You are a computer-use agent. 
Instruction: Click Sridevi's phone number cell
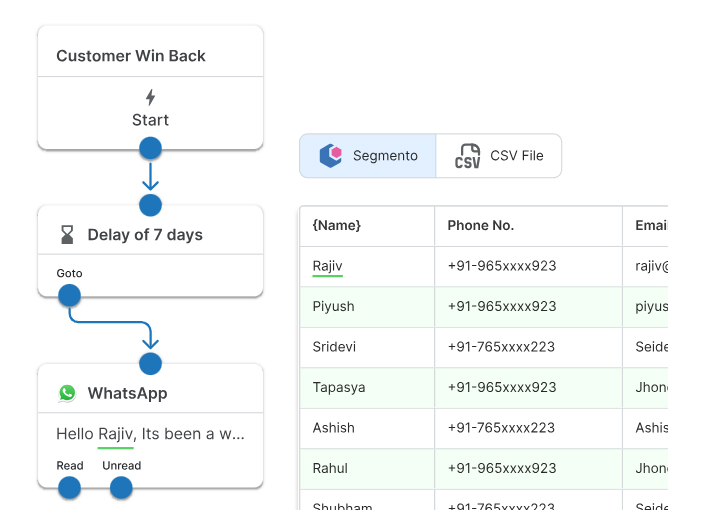(x=501, y=347)
